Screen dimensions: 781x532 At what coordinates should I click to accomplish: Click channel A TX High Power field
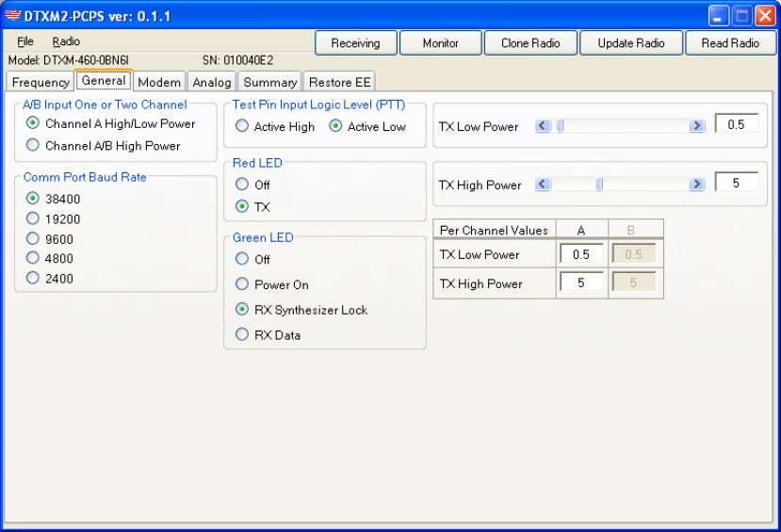coord(581,282)
